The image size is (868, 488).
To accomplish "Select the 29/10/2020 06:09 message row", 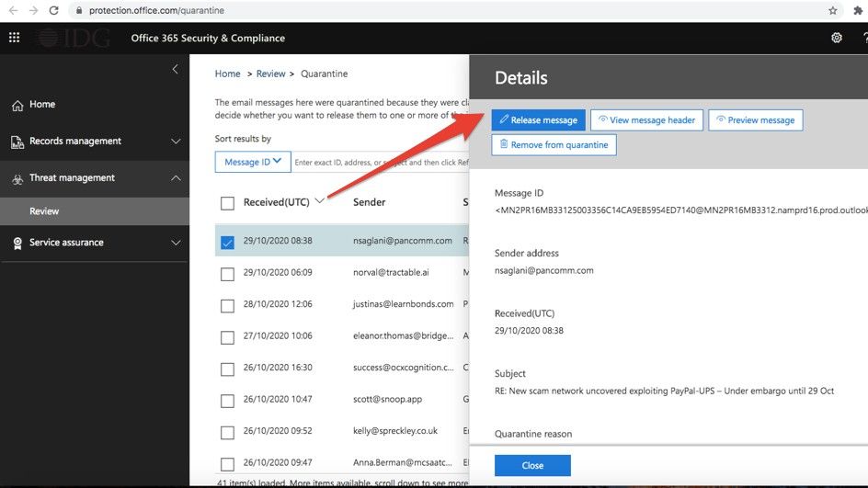I will click(342, 272).
